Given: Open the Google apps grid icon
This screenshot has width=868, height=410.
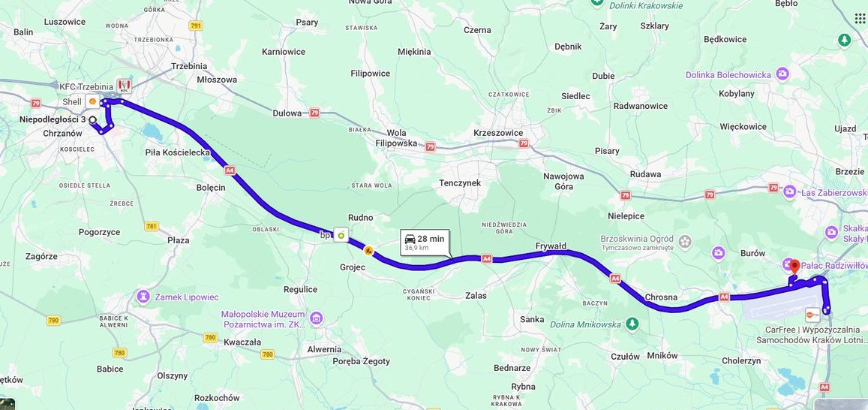Looking at the screenshot, I should pos(860,18).
